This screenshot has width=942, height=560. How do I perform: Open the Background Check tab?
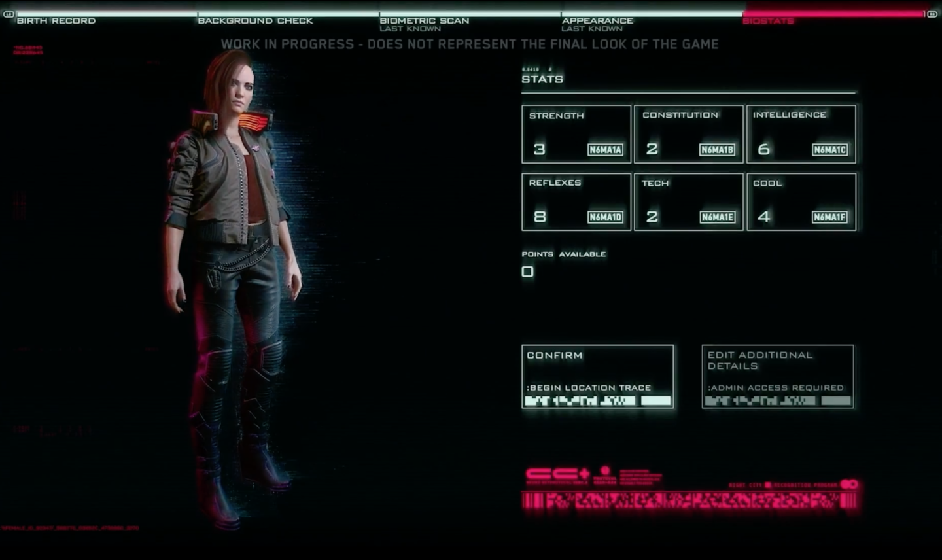[255, 20]
